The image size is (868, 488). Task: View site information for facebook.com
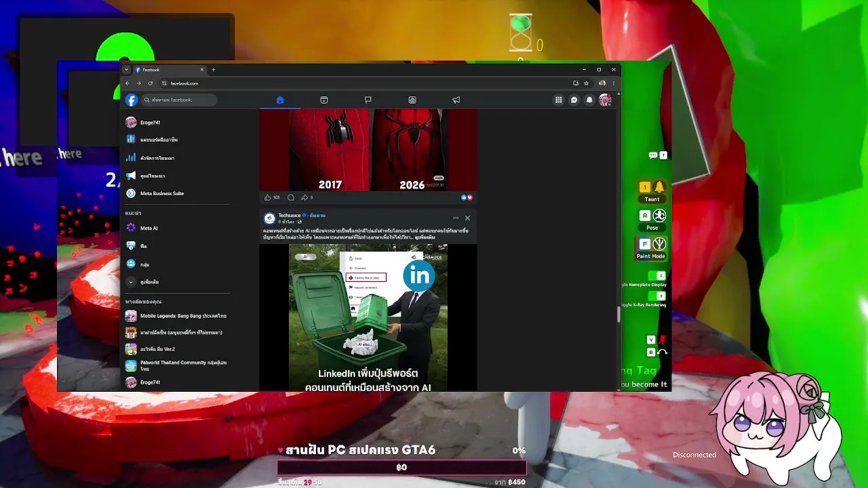tap(164, 83)
